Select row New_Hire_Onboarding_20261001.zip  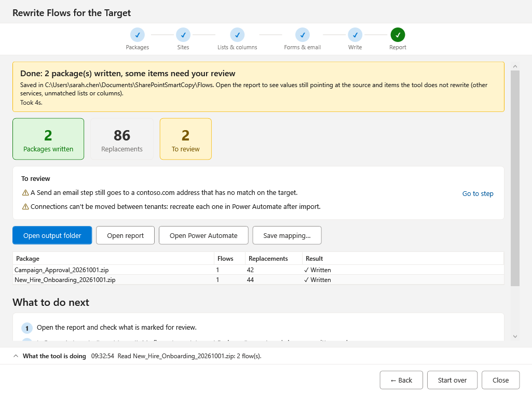pyautogui.click(x=258, y=280)
